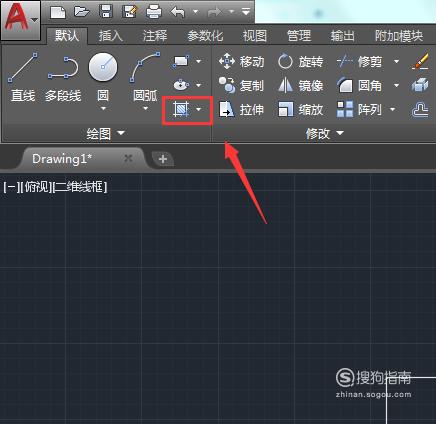Expand the 修改 panel
This screenshot has height=424, width=436.
[x=325, y=133]
